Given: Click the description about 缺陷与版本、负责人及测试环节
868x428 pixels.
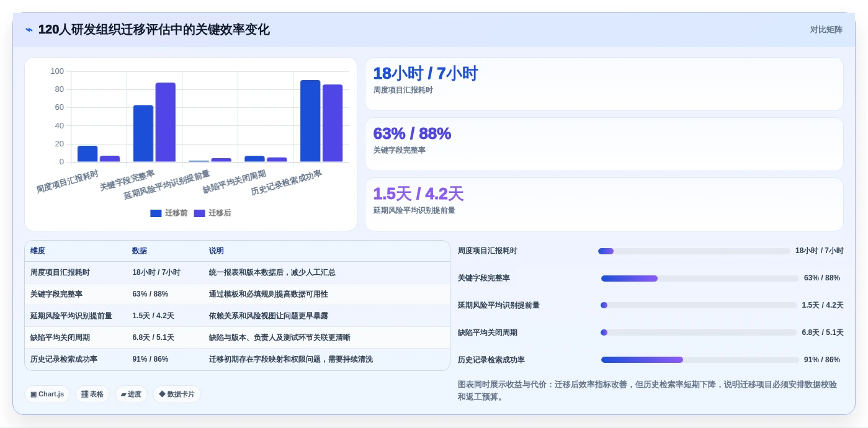Looking at the screenshot, I should (280, 338).
